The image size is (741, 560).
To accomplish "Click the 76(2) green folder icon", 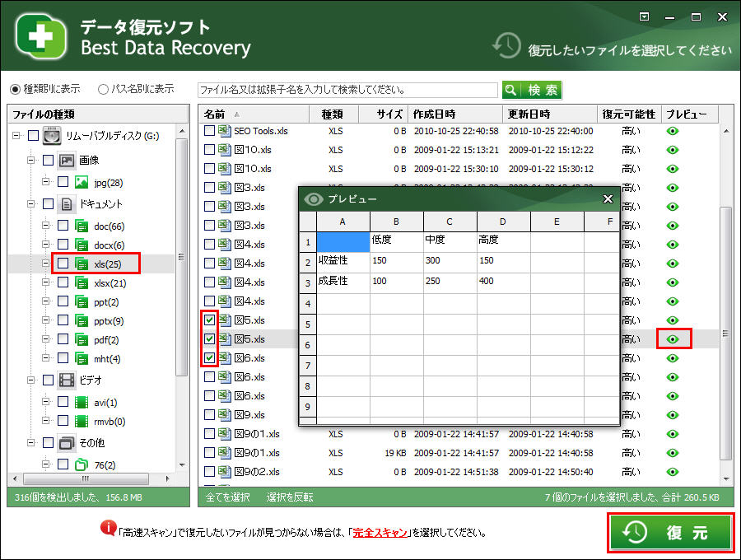I will pos(82,464).
